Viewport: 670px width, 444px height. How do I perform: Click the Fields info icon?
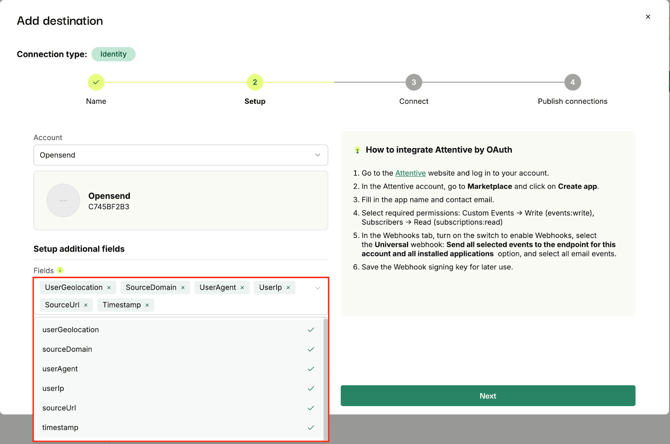[x=60, y=271]
